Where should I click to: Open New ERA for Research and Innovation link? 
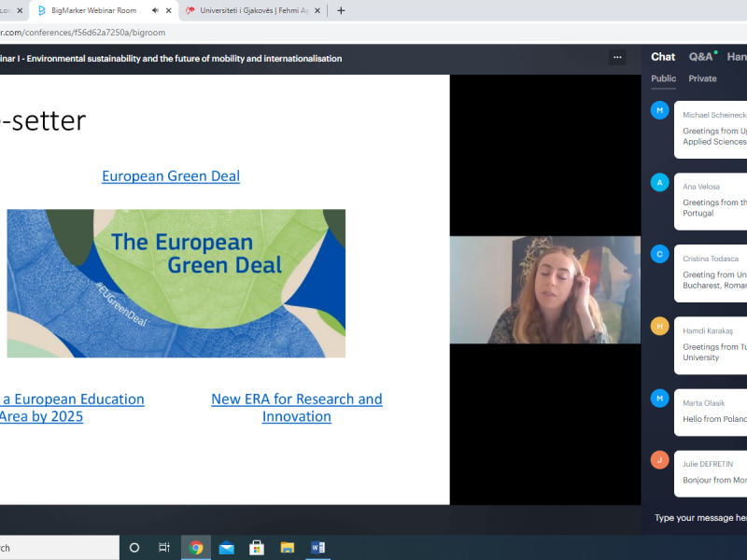[297, 408]
